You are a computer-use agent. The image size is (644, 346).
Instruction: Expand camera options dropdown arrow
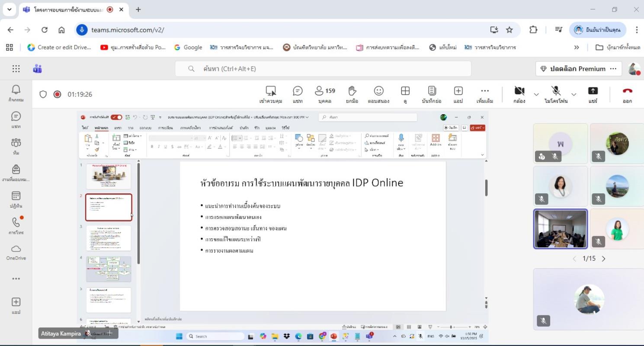click(x=536, y=94)
